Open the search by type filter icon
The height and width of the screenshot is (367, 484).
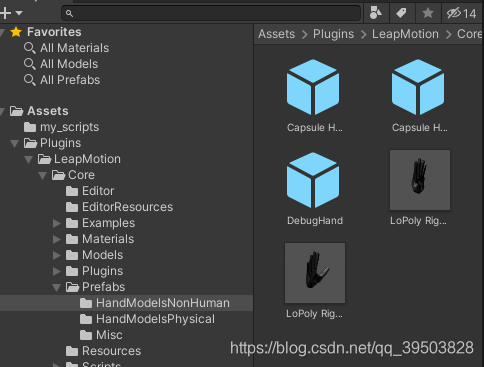tap(376, 13)
